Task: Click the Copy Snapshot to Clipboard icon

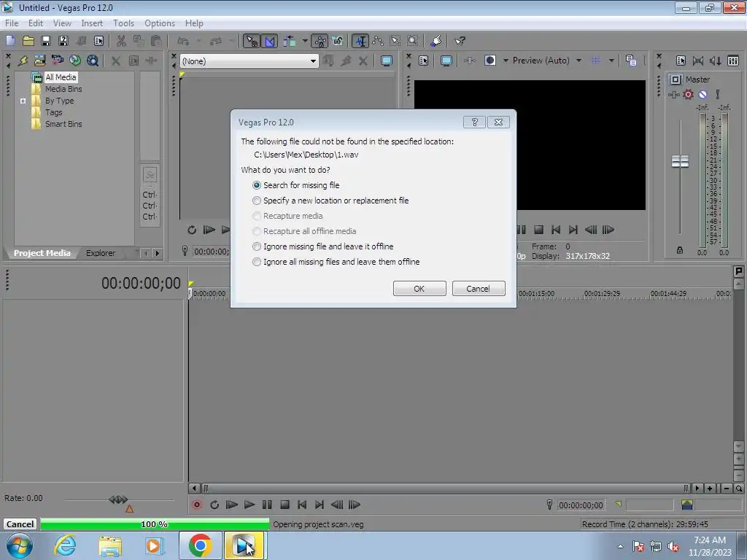Action: 631,61
